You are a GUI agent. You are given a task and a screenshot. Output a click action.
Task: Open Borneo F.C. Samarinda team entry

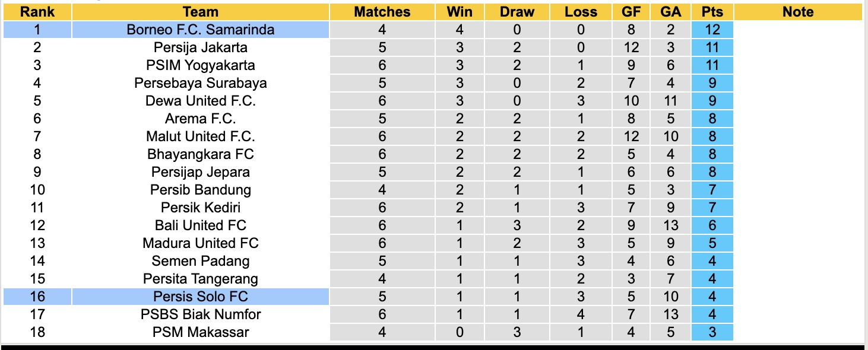coord(201,30)
